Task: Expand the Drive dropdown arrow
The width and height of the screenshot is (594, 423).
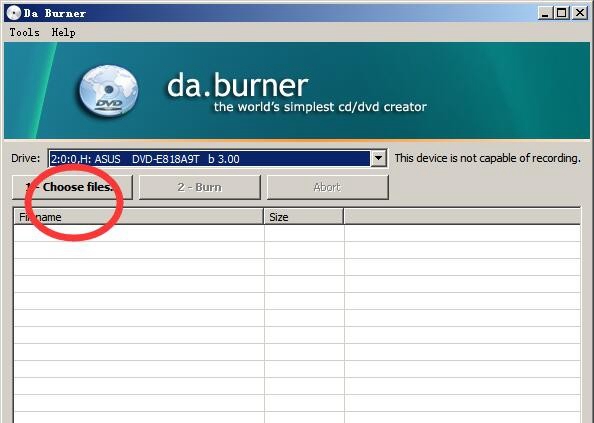Action: click(378, 158)
